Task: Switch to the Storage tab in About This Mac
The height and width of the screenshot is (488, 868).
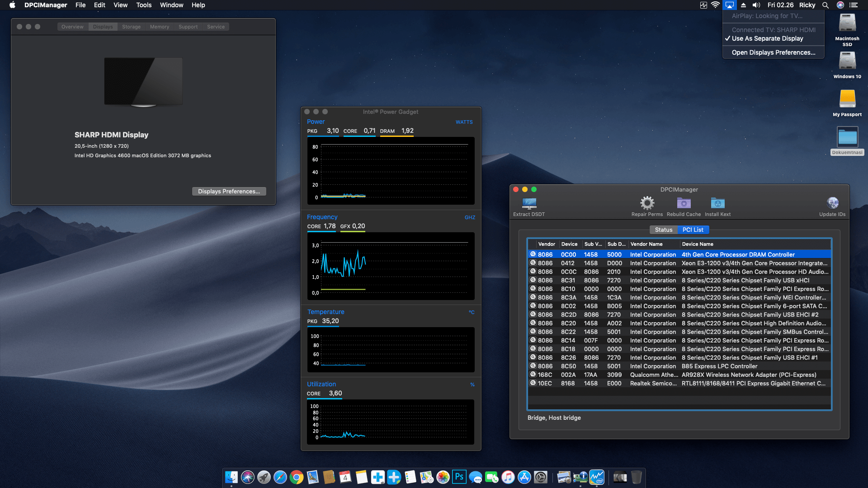Action: [131, 27]
